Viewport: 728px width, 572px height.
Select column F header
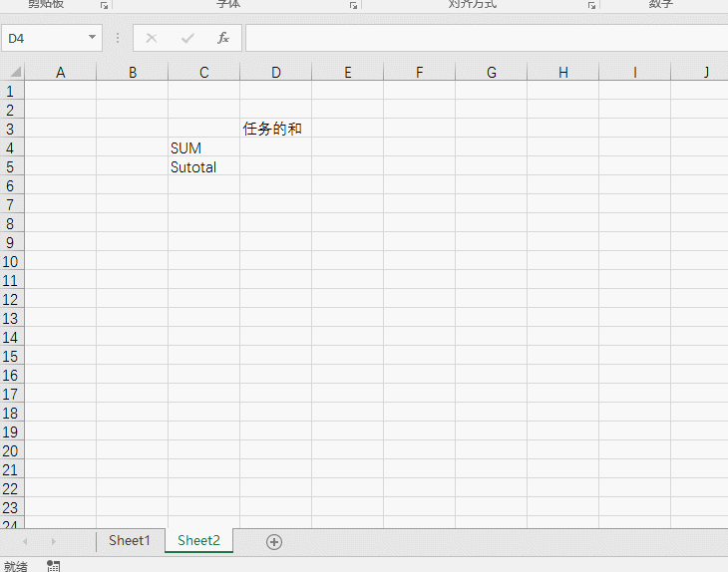(x=419, y=72)
